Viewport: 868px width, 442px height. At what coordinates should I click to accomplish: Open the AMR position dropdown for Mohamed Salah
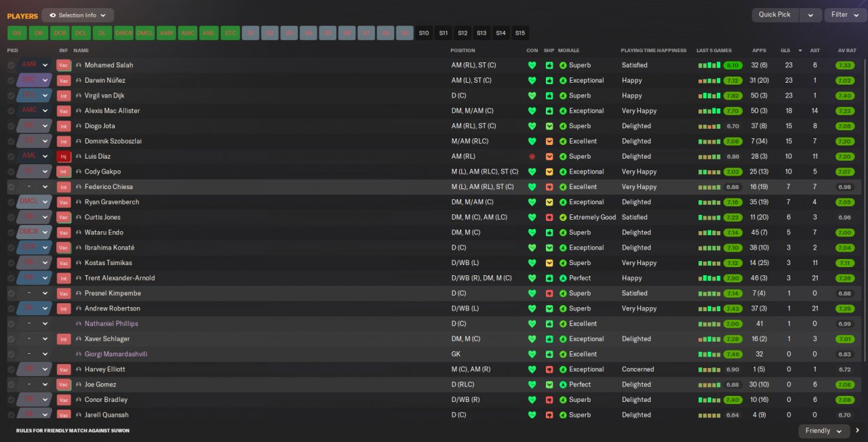[35, 65]
